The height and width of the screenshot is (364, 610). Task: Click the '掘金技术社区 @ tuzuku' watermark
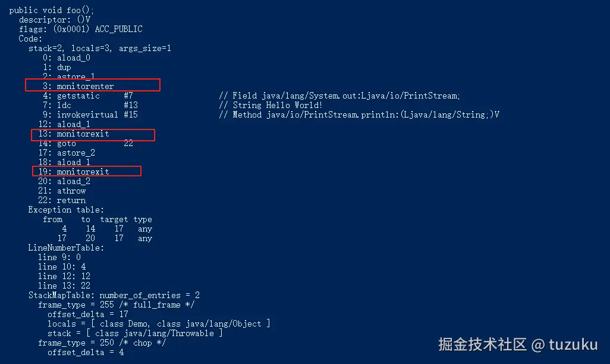pos(518,344)
